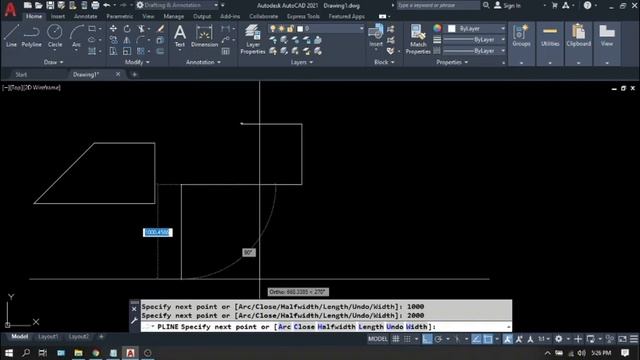This screenshot has height=360, width=640.
Task: Toggle 2D object snap in status bar
Action: (x=488, y=339)
